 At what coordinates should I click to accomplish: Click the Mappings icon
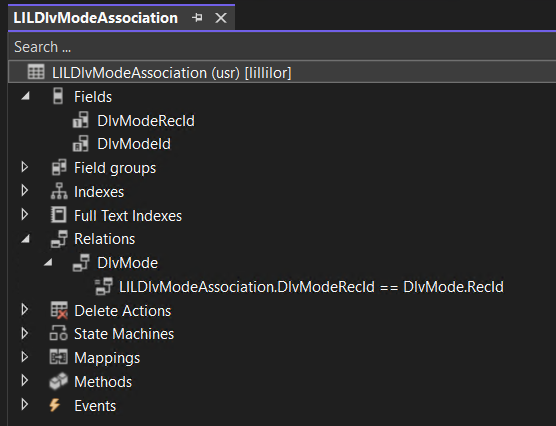coord(59,357)
